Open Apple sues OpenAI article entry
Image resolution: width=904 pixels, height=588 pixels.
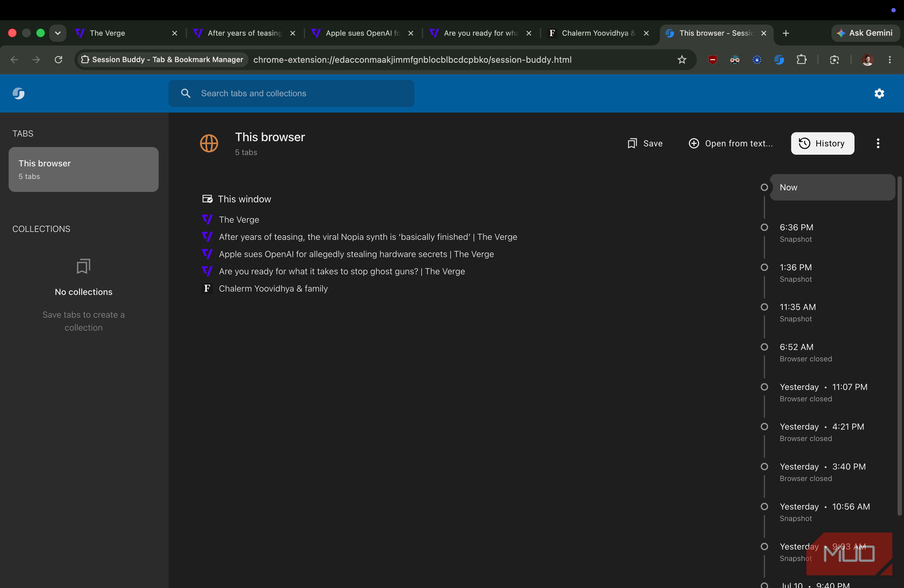[356, 254]
